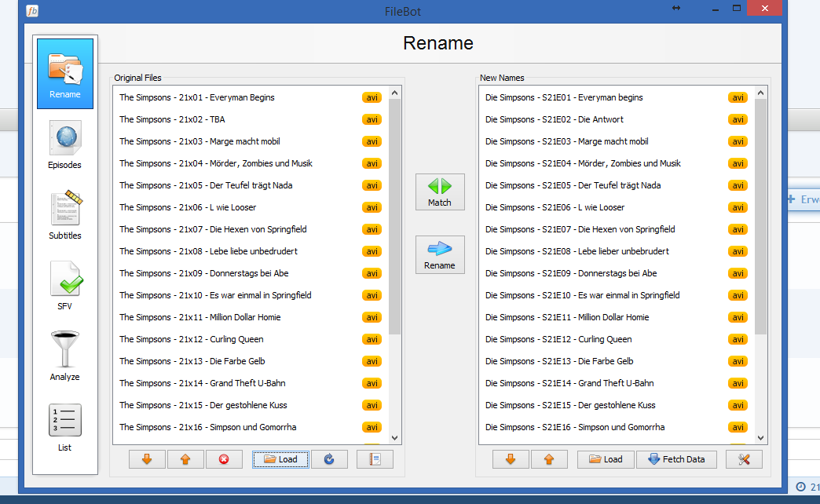Select 'Die Simpsons - S21E11 - Million Dollar Homie'

point(617,317)
